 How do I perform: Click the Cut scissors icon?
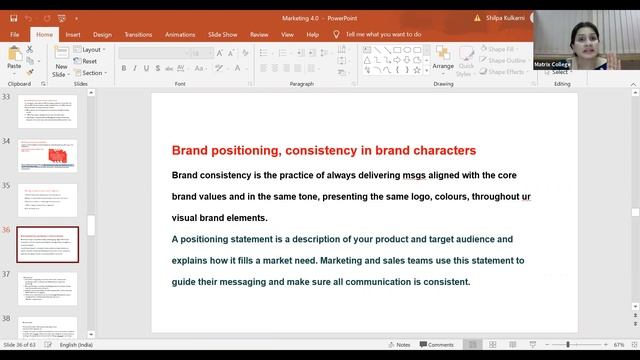(29, 49)
